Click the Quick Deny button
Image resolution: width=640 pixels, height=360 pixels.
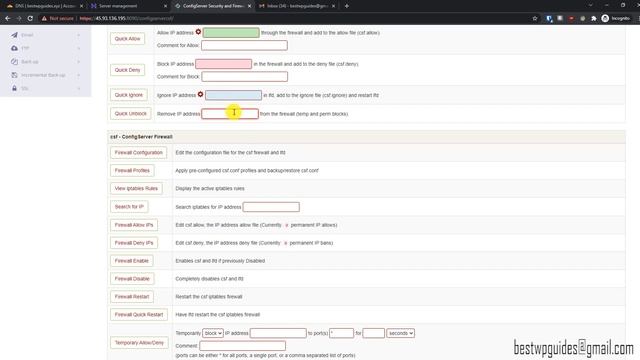point(127,70)
